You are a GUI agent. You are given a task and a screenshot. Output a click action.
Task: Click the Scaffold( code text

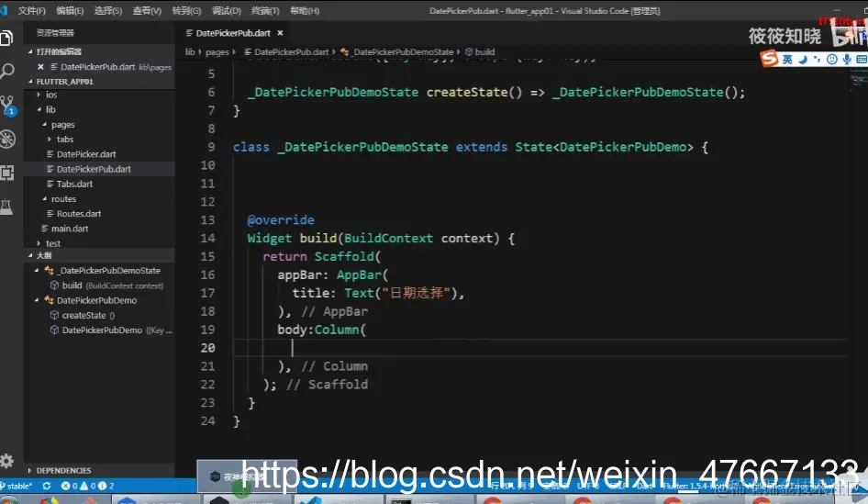pyautogui.click(x=348, y=256)
